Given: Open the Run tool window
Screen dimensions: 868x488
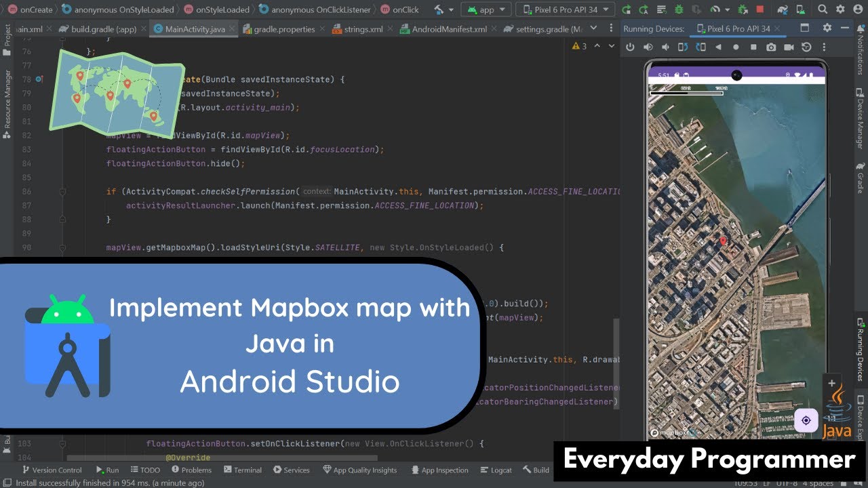Looking at the screenshot, I should point(107,470).
